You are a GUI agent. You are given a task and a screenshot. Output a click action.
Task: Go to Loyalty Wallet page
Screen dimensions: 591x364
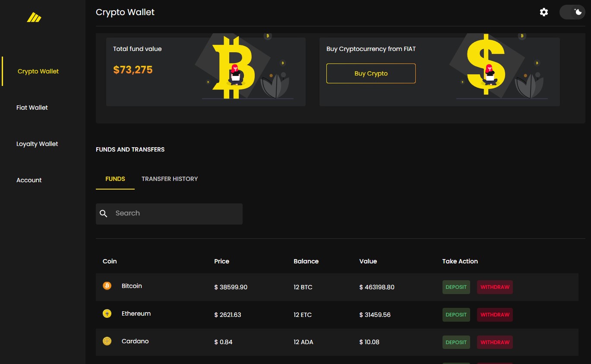point(37,144)
